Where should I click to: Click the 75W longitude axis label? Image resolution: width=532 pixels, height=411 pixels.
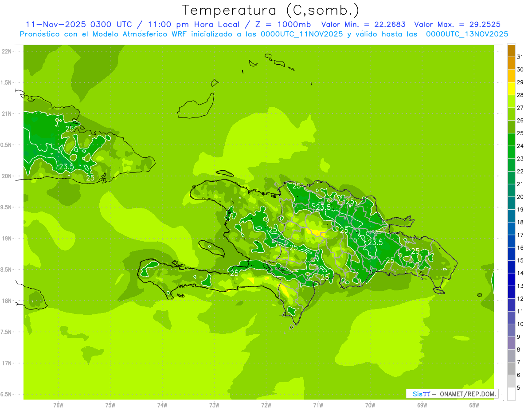(110, 405)
